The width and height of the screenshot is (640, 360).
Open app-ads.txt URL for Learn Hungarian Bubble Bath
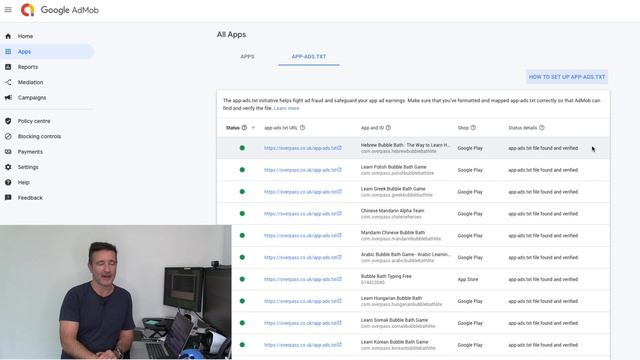click(302, 301)
